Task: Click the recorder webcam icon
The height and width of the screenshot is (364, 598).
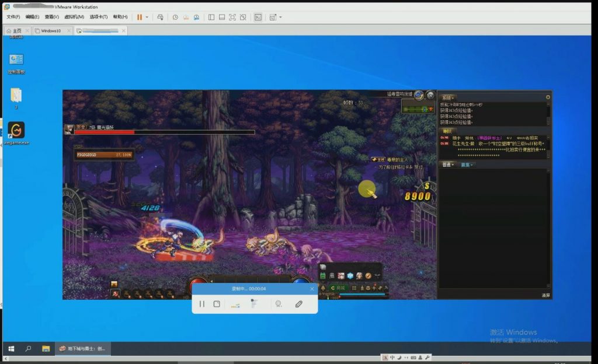Action: (x=279, y=304)
